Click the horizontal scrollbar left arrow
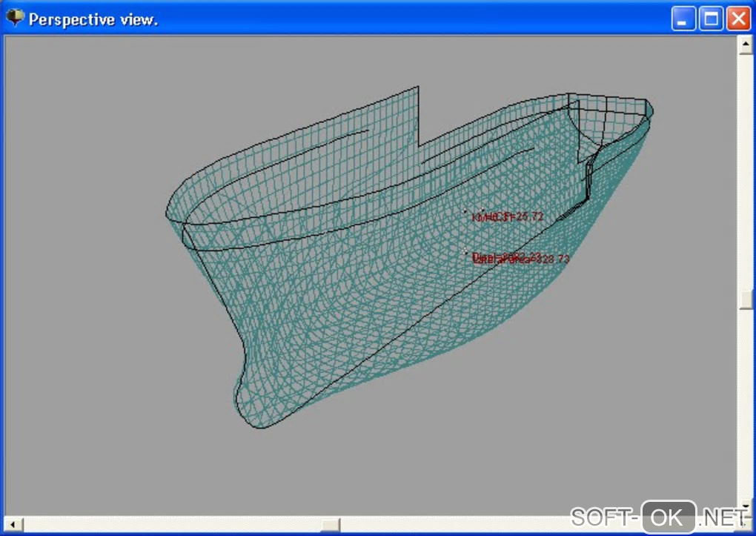 [13, 524]
